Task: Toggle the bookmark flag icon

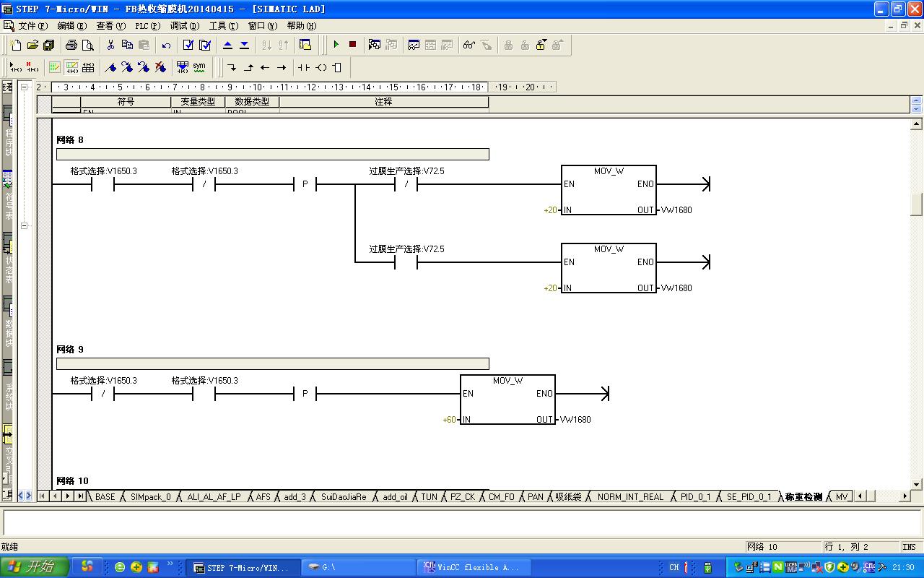Action: [x=110, y=67]
